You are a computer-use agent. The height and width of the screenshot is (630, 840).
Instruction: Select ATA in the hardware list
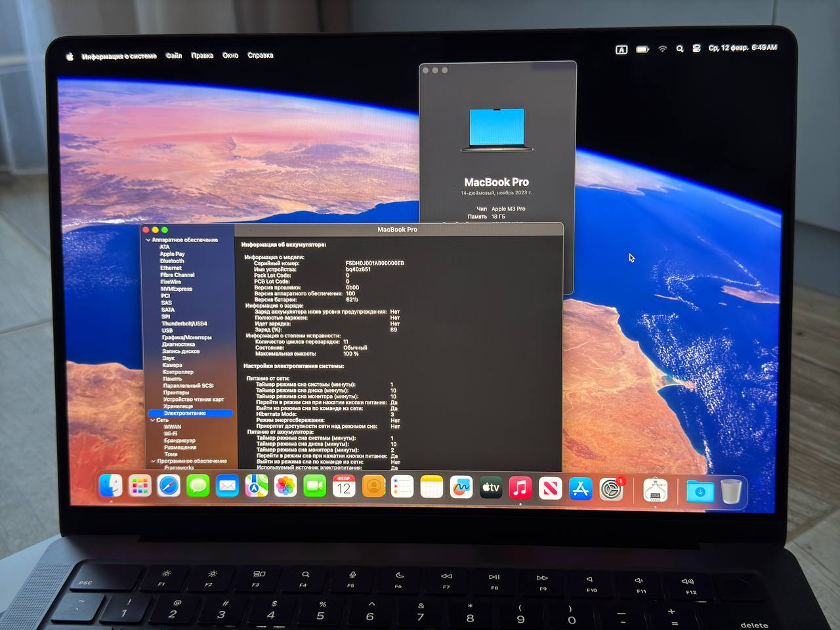click(x=165, y=247)
